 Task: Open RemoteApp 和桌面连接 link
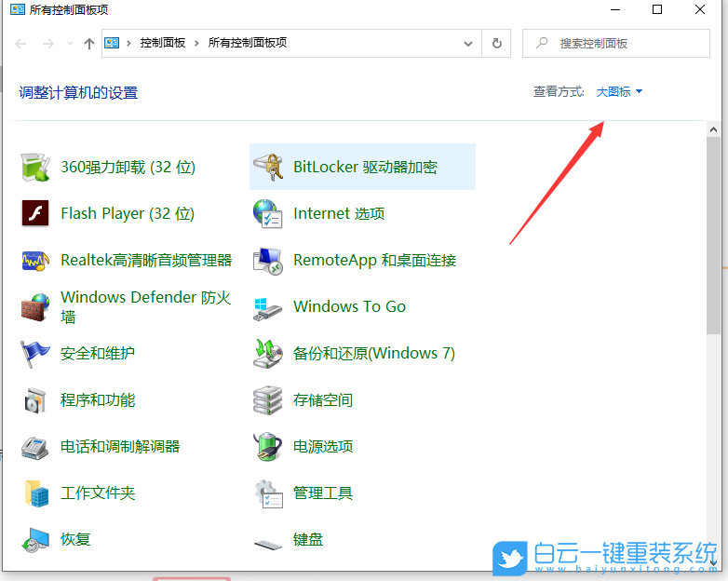click(x=374, y=260)
